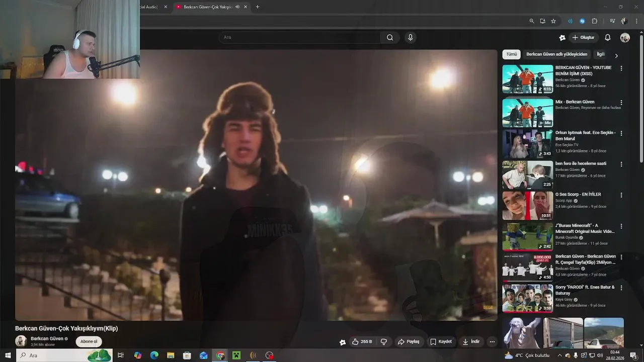Image resolution: width=644 pixels, height=362 pixels.
Task: Close the tab ending in Audio)
Action: click(x=166, y=7)
